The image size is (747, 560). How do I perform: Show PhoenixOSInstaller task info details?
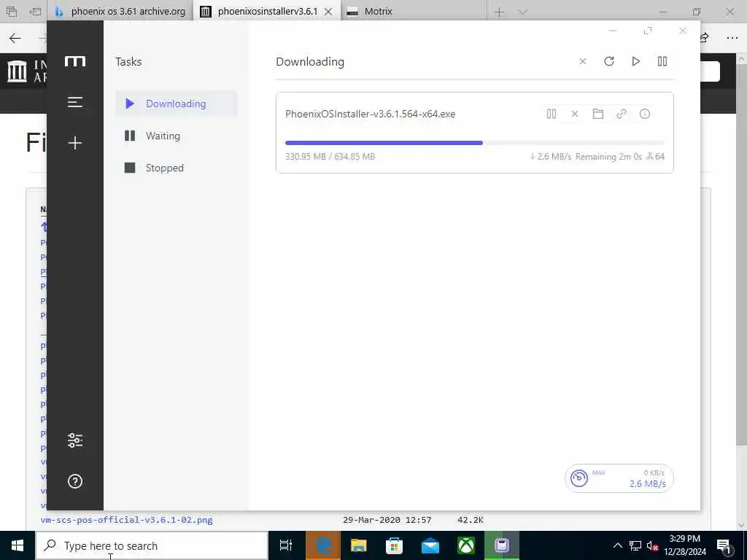pos(645,114)
